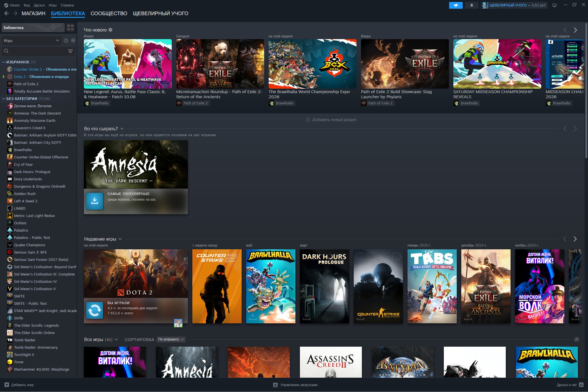Open the Counter-Strike 2 recent game cover

point(217,286)
